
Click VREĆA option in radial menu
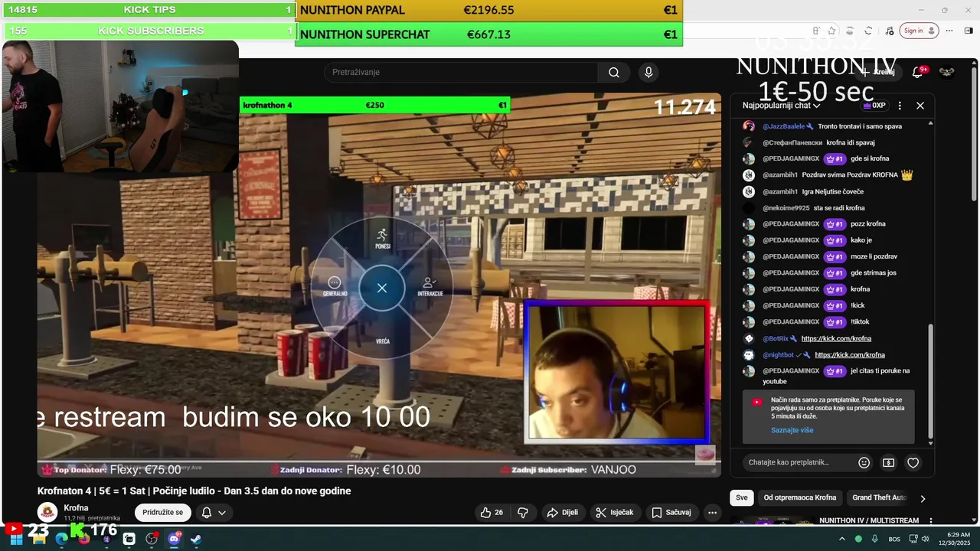383,341
